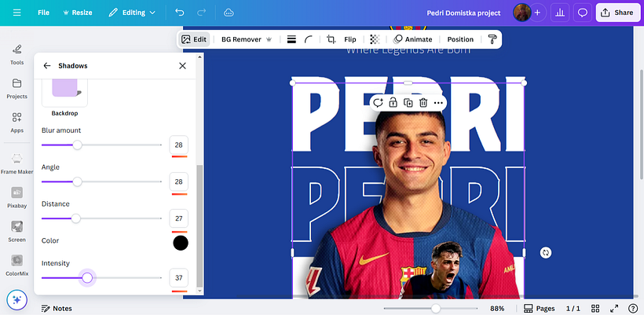This screenshot has width=644, height=315.
Task: Open the Pages view
Action: click(540, 309)
